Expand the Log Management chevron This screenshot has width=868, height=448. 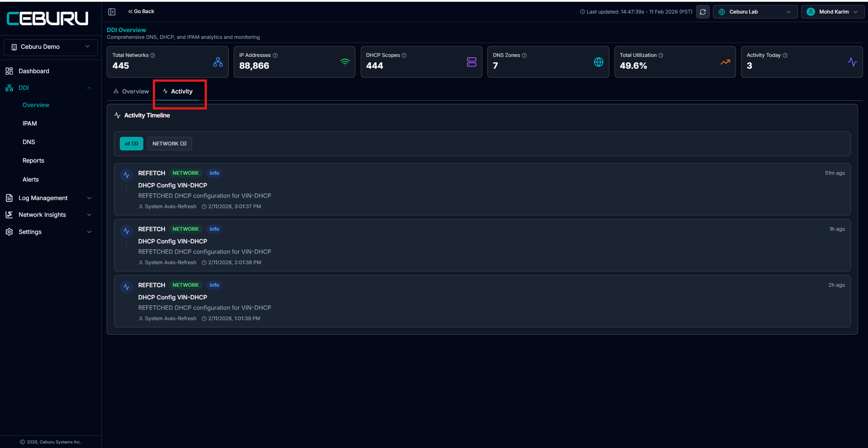90,198
